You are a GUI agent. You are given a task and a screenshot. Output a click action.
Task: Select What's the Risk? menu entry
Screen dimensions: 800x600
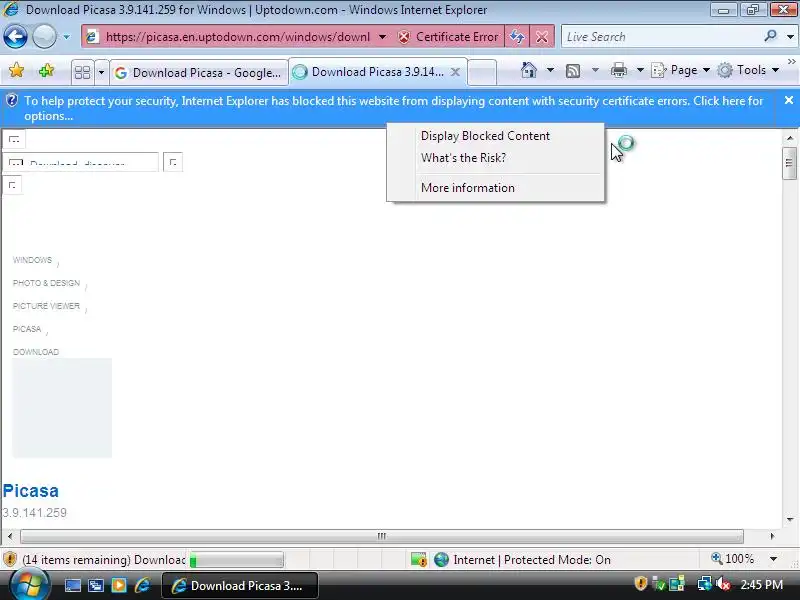pyautogui.click(x=463, y=158)
